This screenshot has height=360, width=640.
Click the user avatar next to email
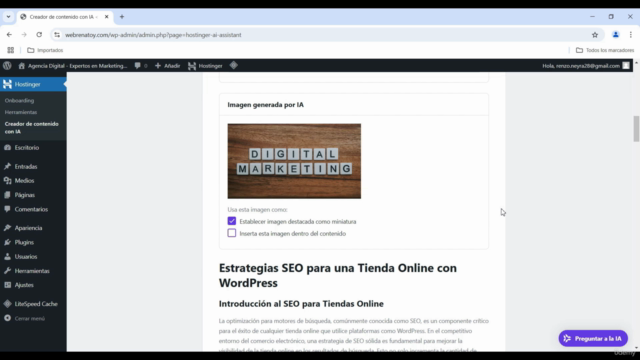tap(626, 66)
